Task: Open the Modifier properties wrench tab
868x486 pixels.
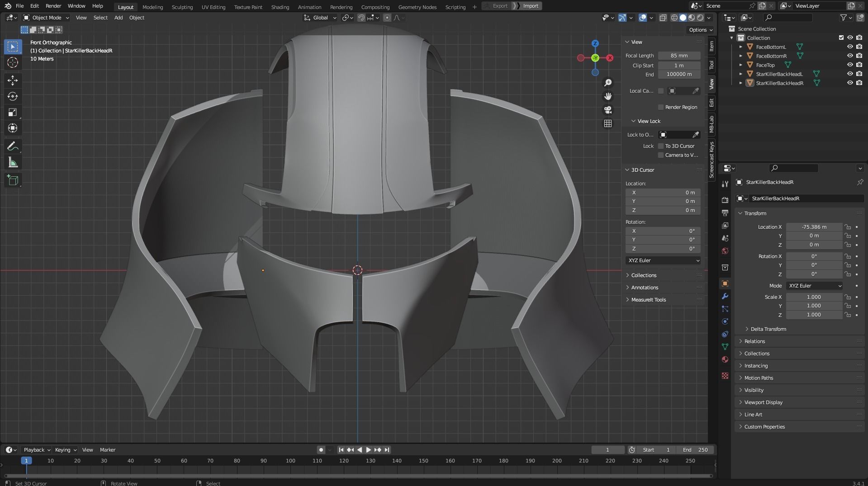Action: [x=725, y=296]
